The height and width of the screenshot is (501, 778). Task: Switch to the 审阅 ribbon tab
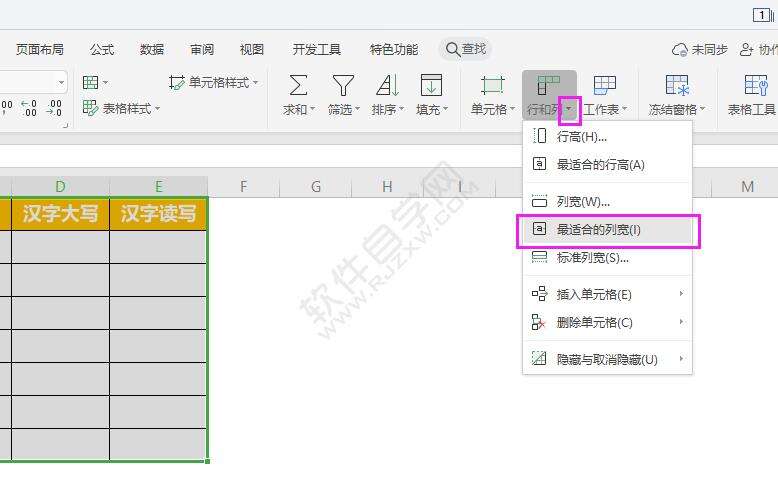point(202,50)
